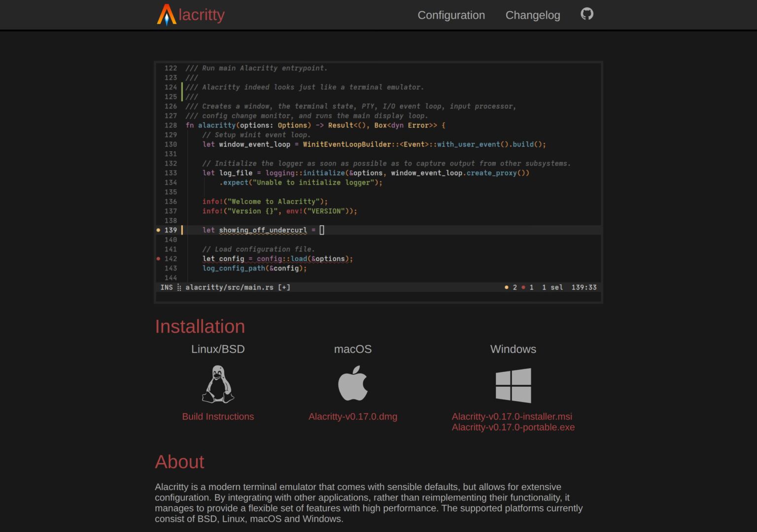This screenshot has width=757, height=532.
Task: Click the Alacritty logo in the header
Action: pyautogui.click(x=191, y=15)
